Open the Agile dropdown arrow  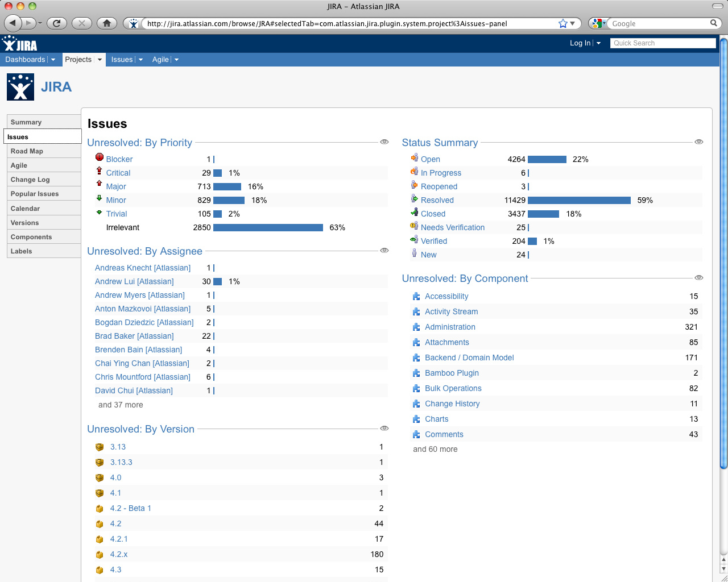(x=176, y=60)
